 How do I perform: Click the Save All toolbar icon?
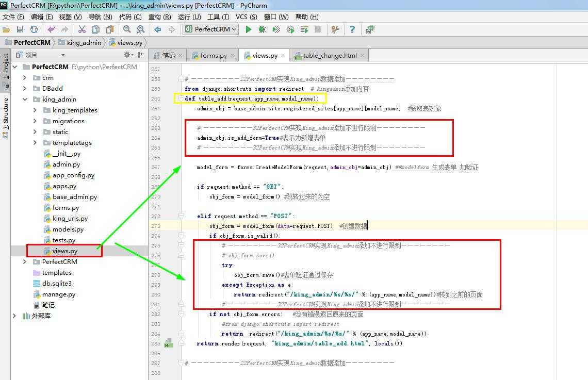20,29
